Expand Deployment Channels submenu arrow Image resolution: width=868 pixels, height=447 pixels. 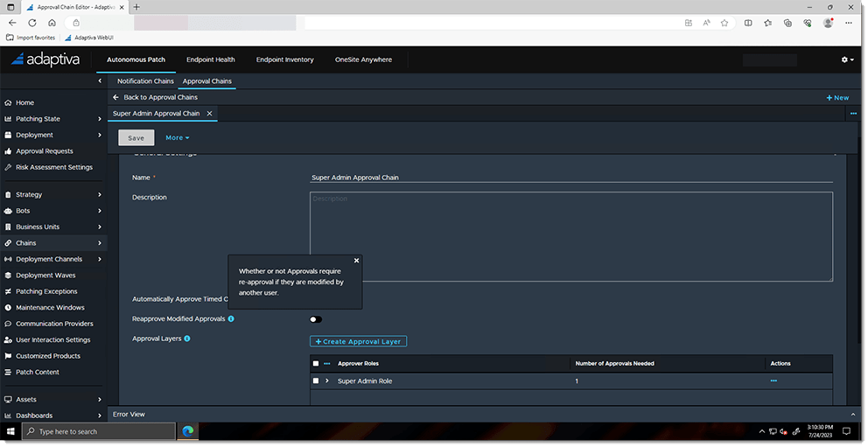coord(100,259)
